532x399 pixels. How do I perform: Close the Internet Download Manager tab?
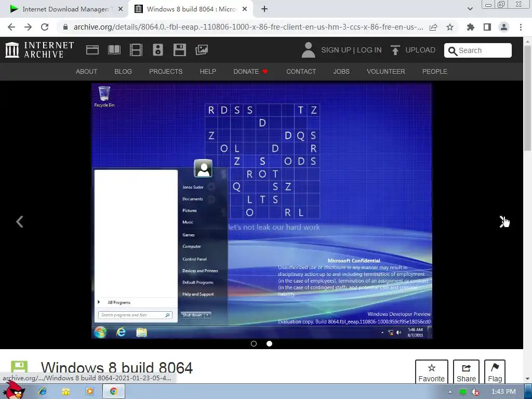(x=121, y=9)
